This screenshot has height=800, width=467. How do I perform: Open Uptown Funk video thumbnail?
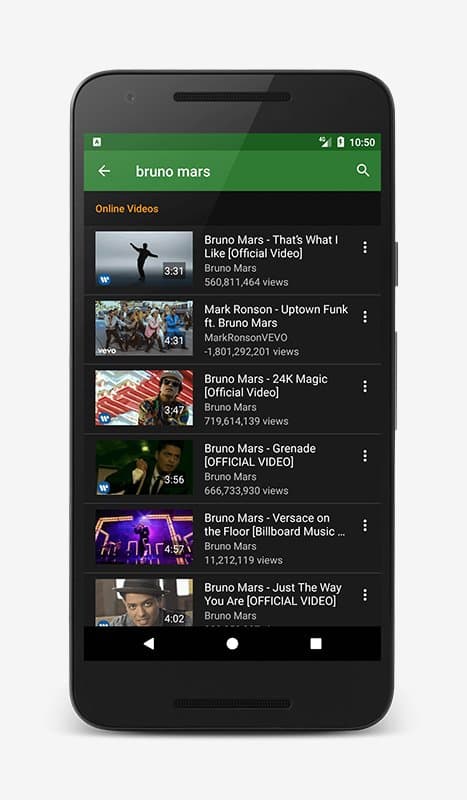pyautogui.click(x=144, y=328)
